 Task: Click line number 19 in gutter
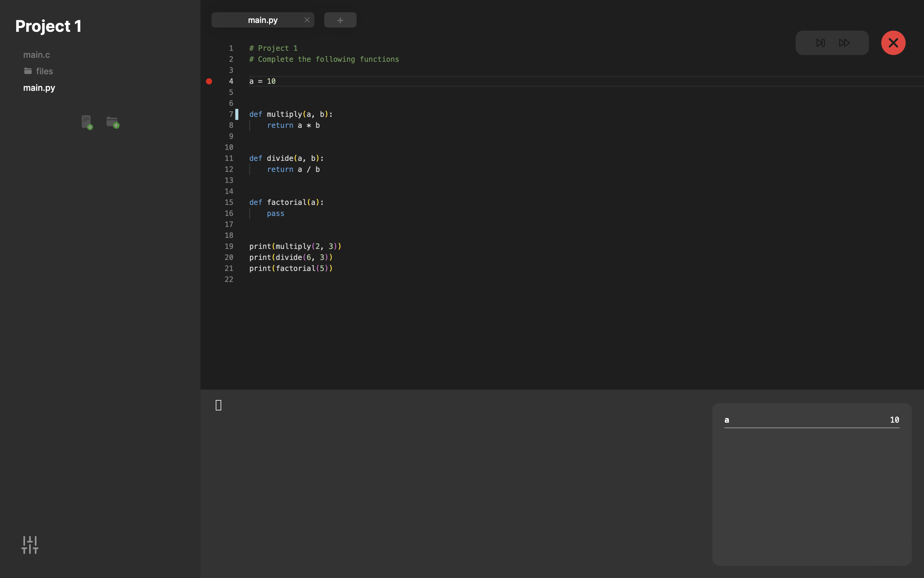pyautogui.click(x=229, y=246)
